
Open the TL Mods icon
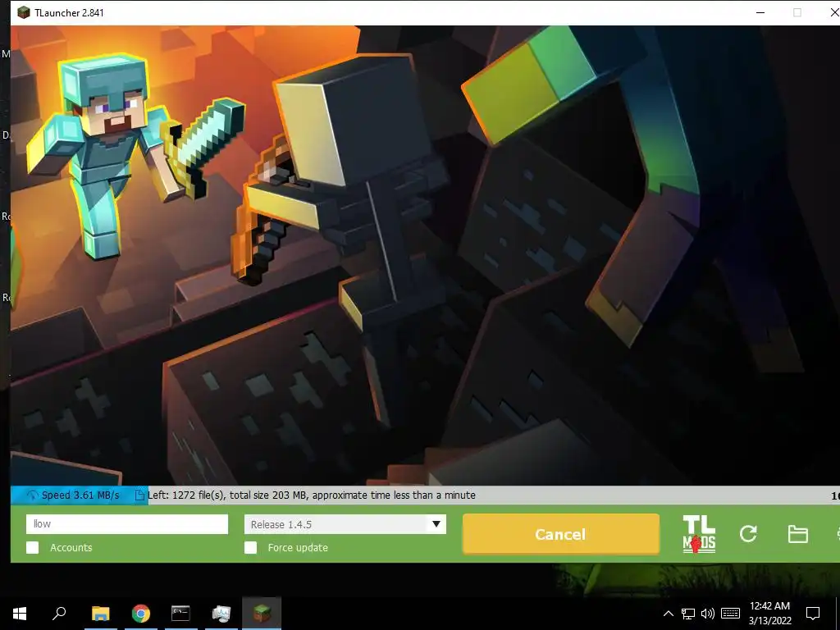coord(699,533)
